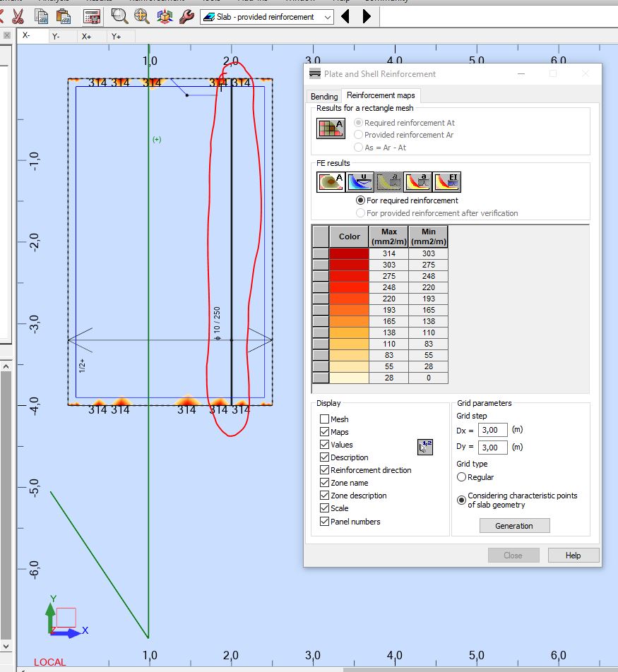This screenshot has height=672, width=618.
Task: Select the required reinforcement area map icon
Action: pos(331,181)
